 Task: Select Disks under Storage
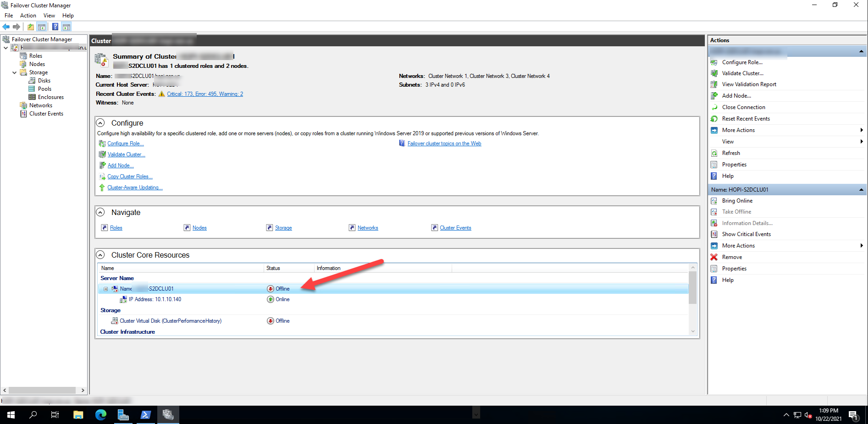coord(44,81)
